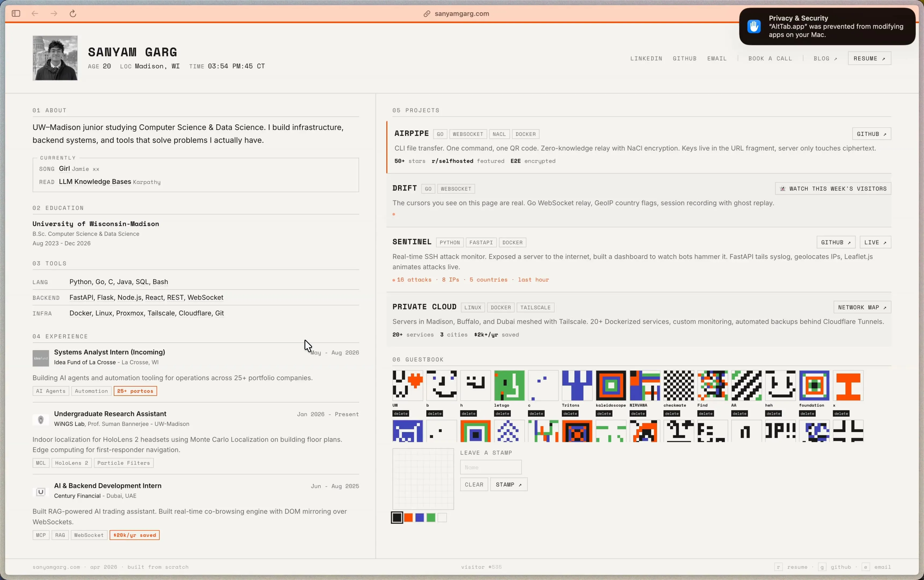Click the CLEAR stamp button
The image size is (924, 580).
point(474,484)
